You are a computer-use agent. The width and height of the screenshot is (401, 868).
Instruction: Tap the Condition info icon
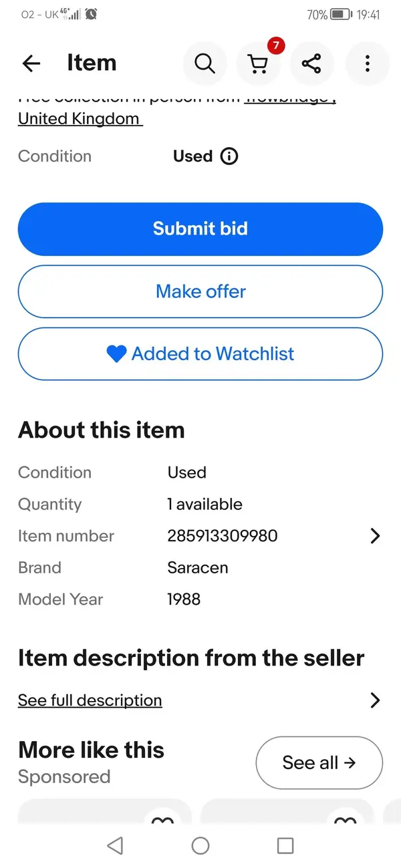point(229,156)
